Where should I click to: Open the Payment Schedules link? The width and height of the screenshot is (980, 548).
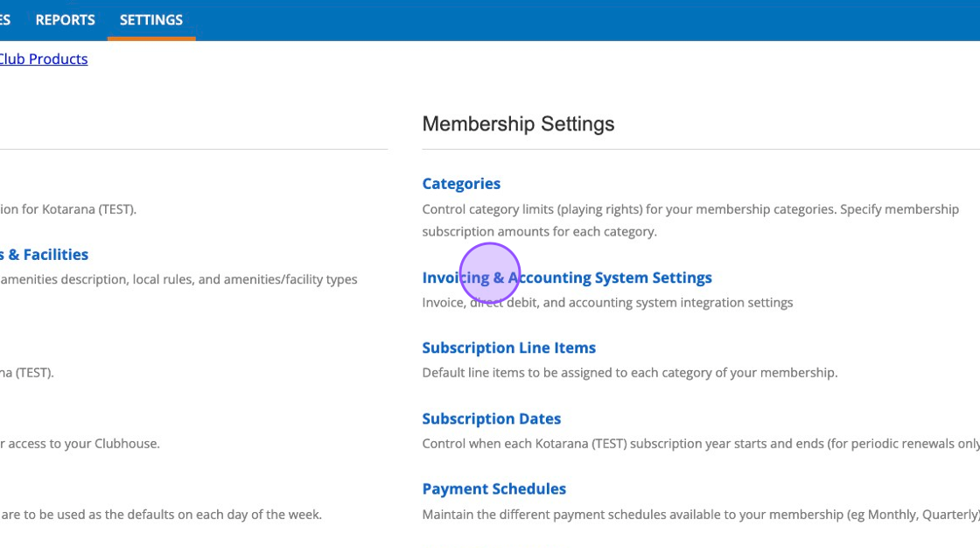(493, 488)
